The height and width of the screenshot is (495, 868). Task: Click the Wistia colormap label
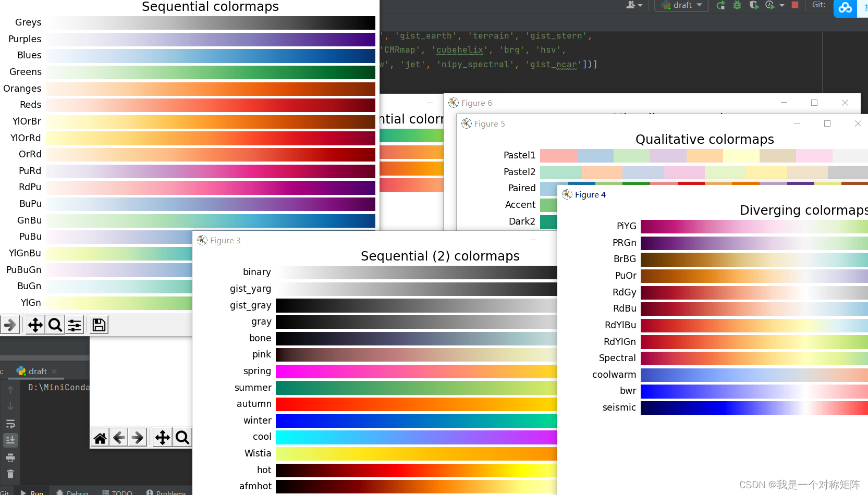tap(258, 453)
